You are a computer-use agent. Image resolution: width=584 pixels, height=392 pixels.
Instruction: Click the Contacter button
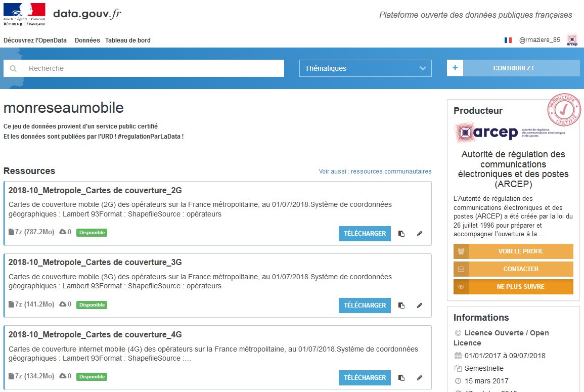[x=513, y=269]
